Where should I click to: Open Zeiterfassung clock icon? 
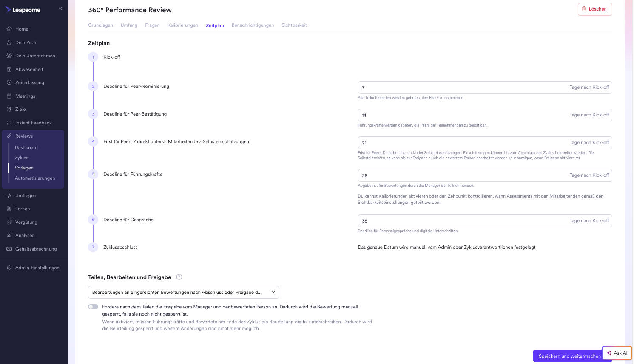click(9, 82)
